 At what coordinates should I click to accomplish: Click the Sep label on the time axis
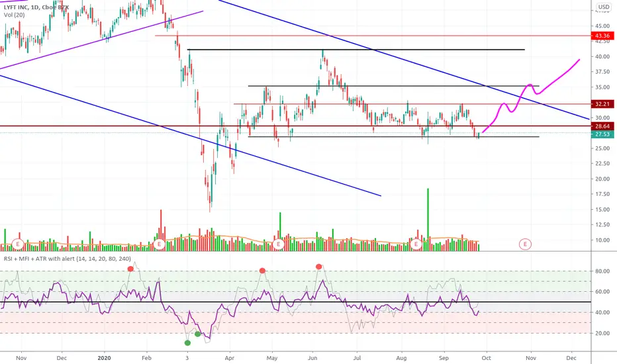444,358
